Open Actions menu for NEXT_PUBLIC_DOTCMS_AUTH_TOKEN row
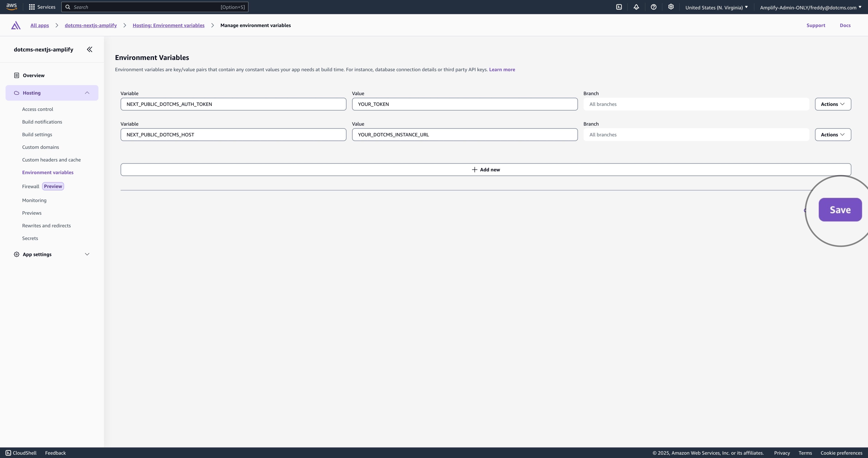Screen dimensions: 868x458 (x=833, y=104)
